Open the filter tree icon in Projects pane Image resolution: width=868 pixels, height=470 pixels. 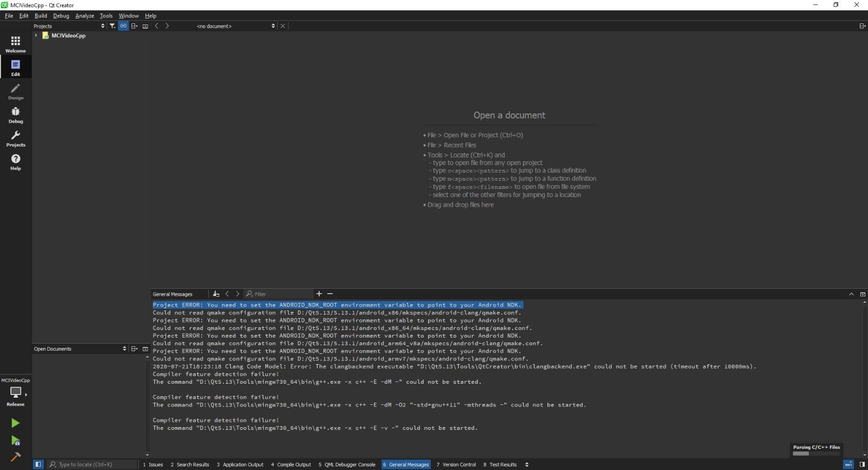coord(112,26)
